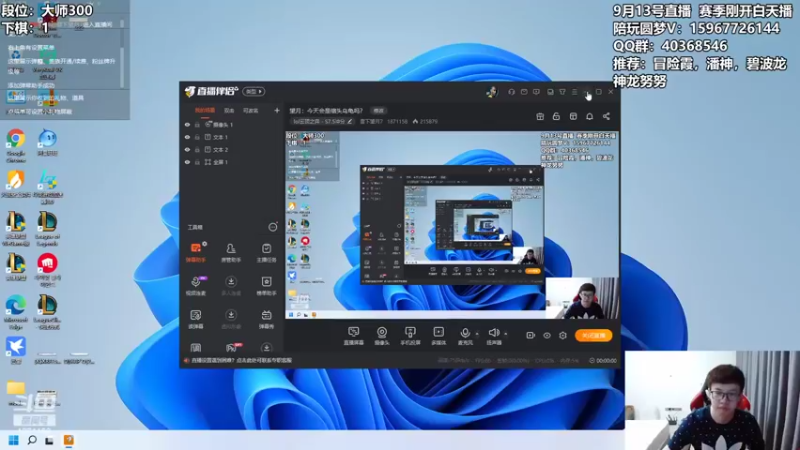800x450 pixels.
Task: Open the orange app icon on the taskbar
Action: 68,440
